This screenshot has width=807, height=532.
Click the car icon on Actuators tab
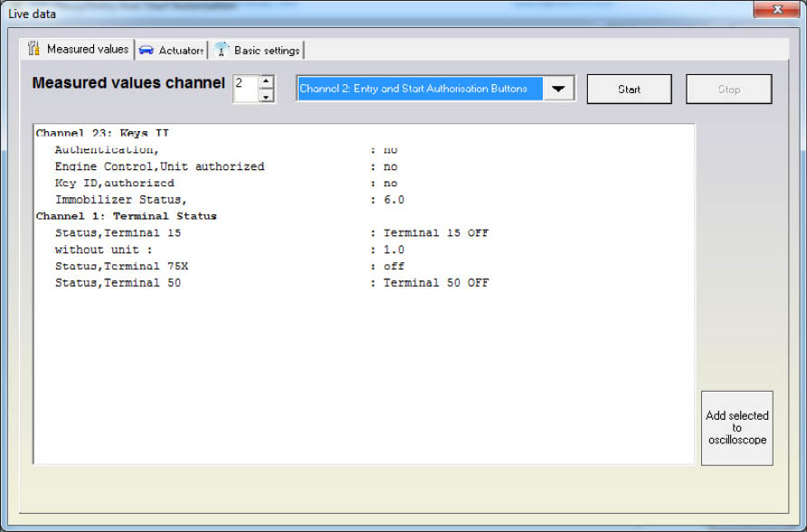[146, 50]
